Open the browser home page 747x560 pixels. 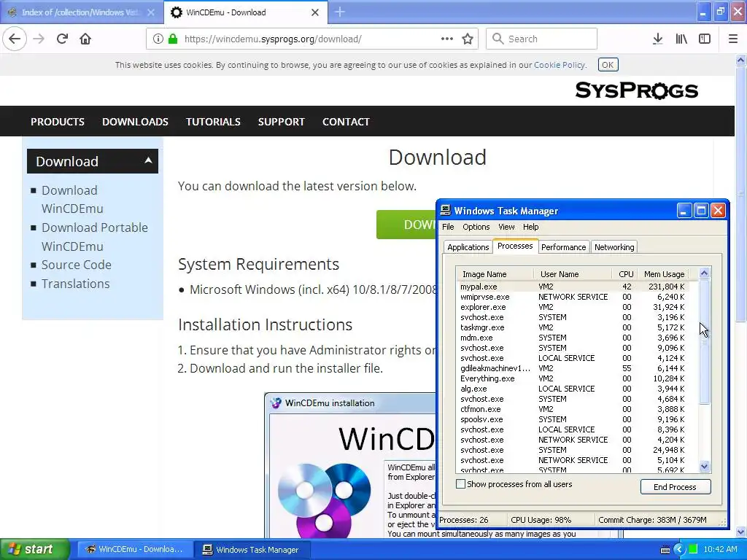(x=85, y=39)
